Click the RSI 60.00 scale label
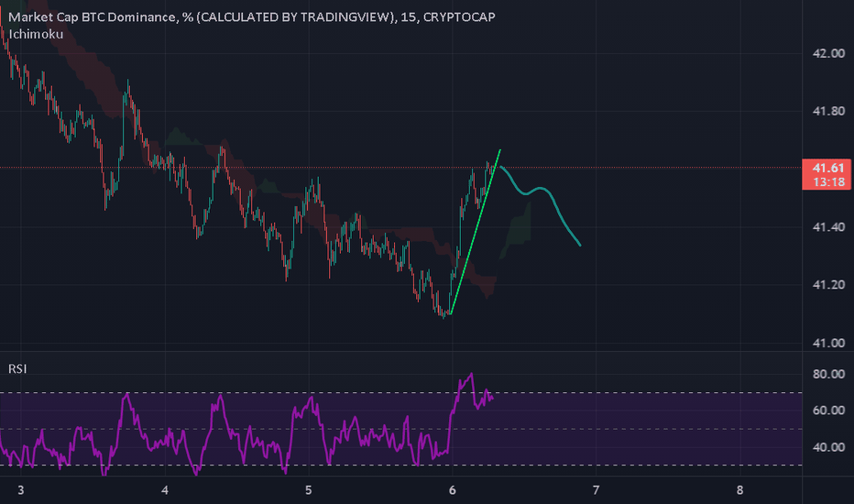The height and width of the screenshot is (504, 854). click(828, 411)
